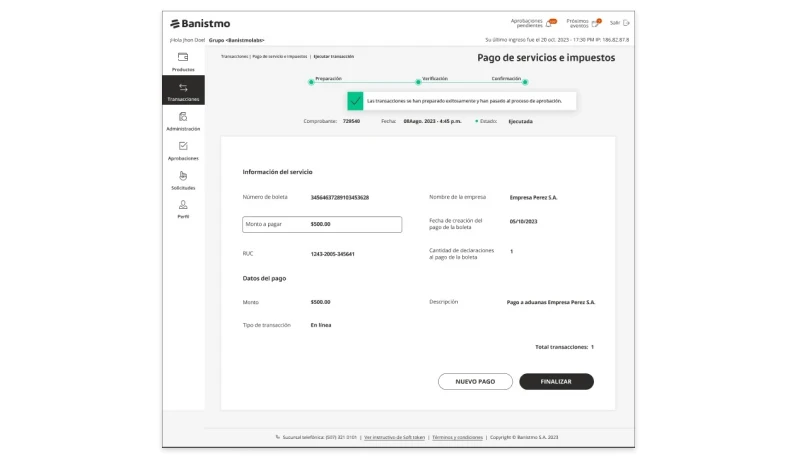
Task: Click Pago de servicio e impuestos breadcrumb
Action: [x=280, y=56]
